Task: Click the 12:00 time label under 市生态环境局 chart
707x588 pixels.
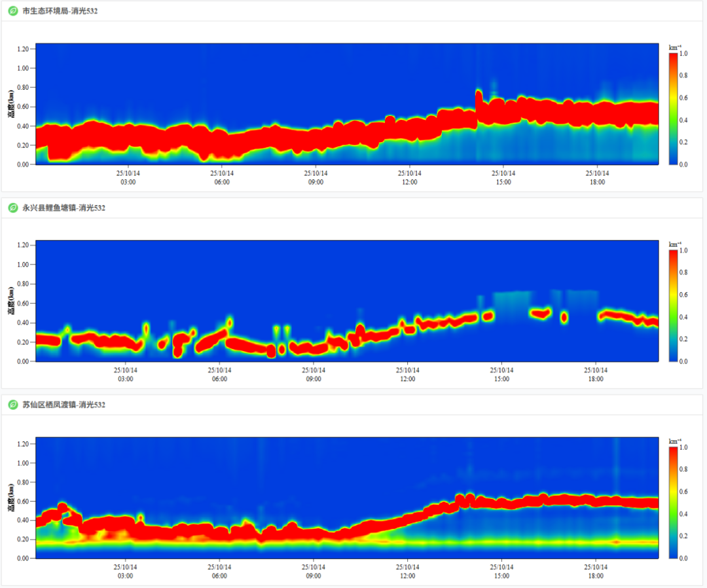Action: pos(409,182)
